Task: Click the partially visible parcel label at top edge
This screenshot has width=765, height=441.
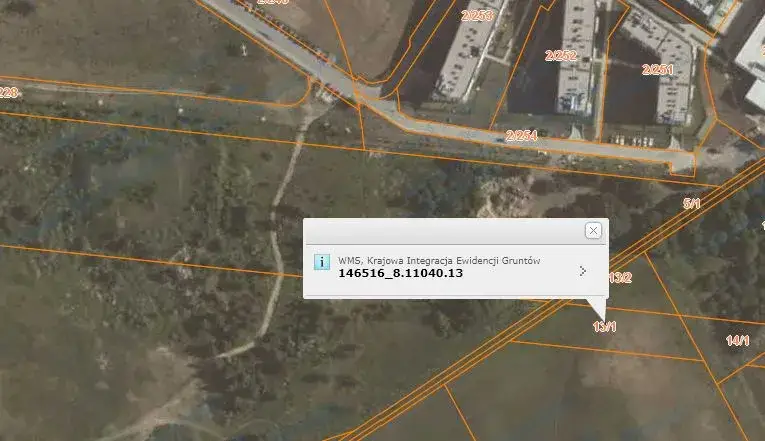Action: [x=272, y=3]
